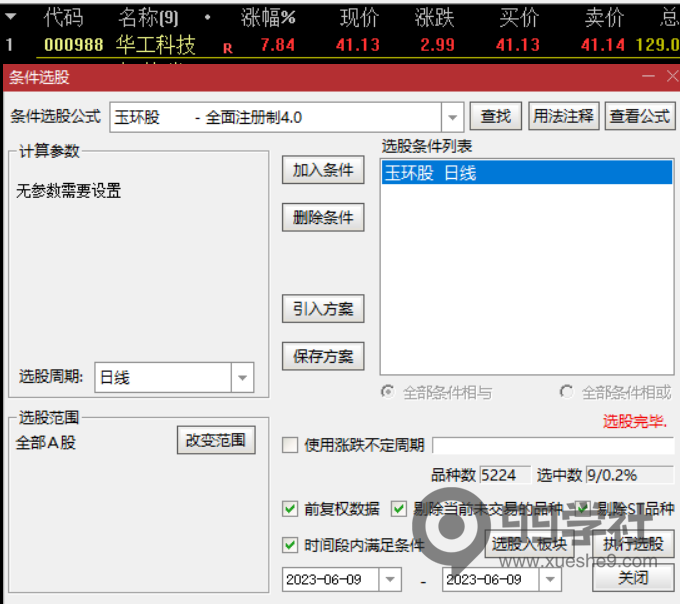
Task: Click 改变范围 to change scope
Action: click(215, 440)
